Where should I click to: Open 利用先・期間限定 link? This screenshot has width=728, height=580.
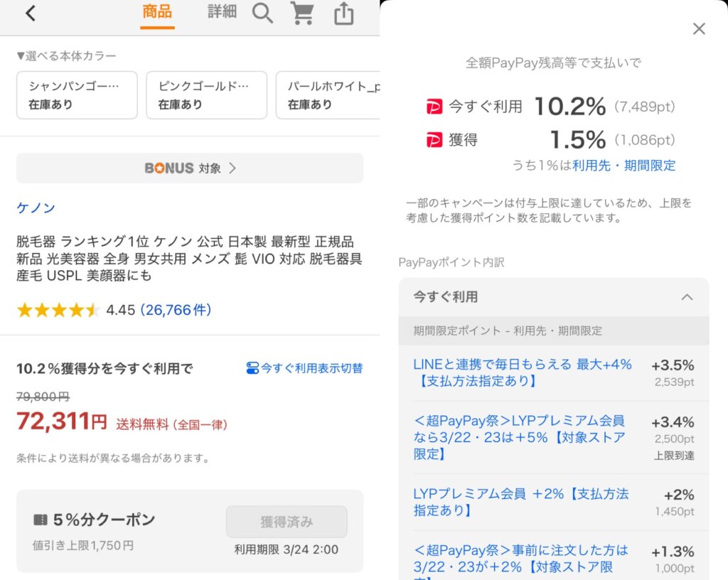point(623,165)
